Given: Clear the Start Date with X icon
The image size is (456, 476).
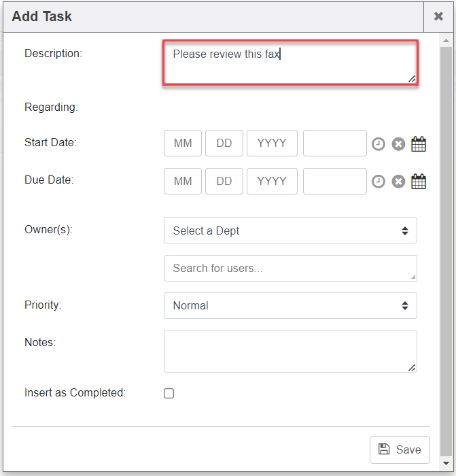Looking at the screenshot, I should tap(398, 144).
